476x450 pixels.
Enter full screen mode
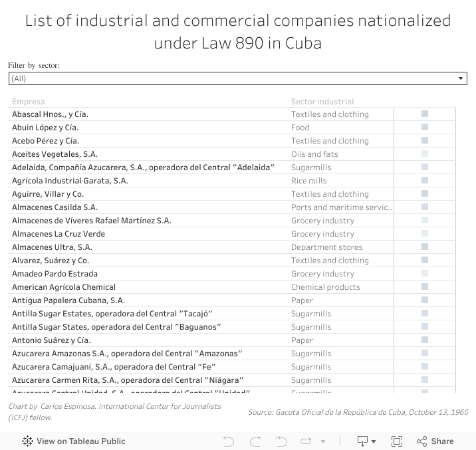tap(397, 441)
